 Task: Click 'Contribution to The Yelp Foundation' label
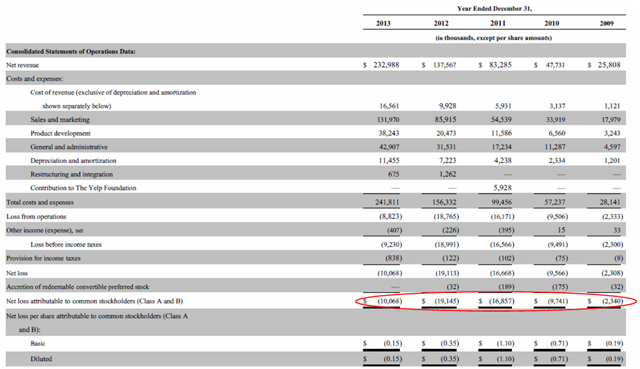tap(83, 188)
